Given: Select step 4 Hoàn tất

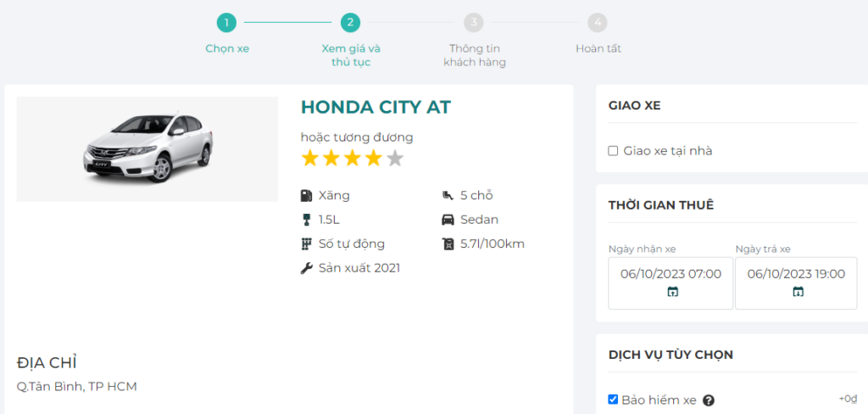Looking at the screenshot, I should pyautogui.click(x=598, y=23).
